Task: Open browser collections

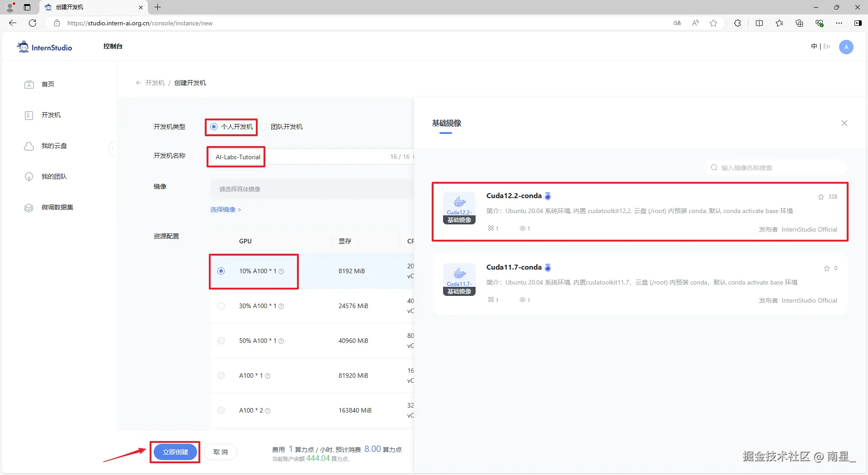Action: [x=799, y=23]
